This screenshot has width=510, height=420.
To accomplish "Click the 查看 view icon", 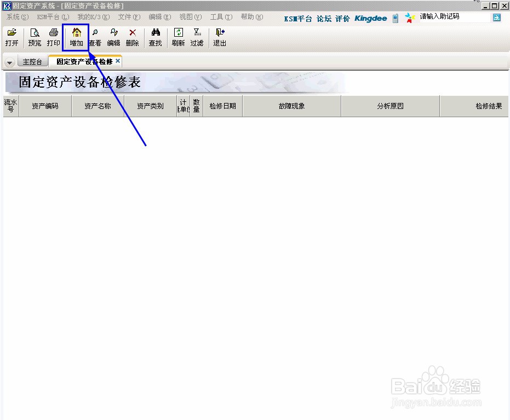I will click(94, 37).
